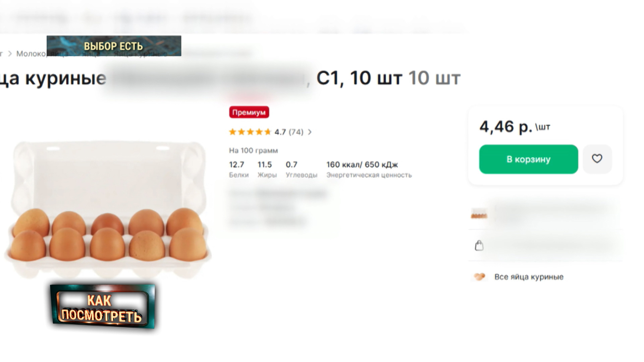
Task: Click the red Премиум badge
Action: click(249, 112)
